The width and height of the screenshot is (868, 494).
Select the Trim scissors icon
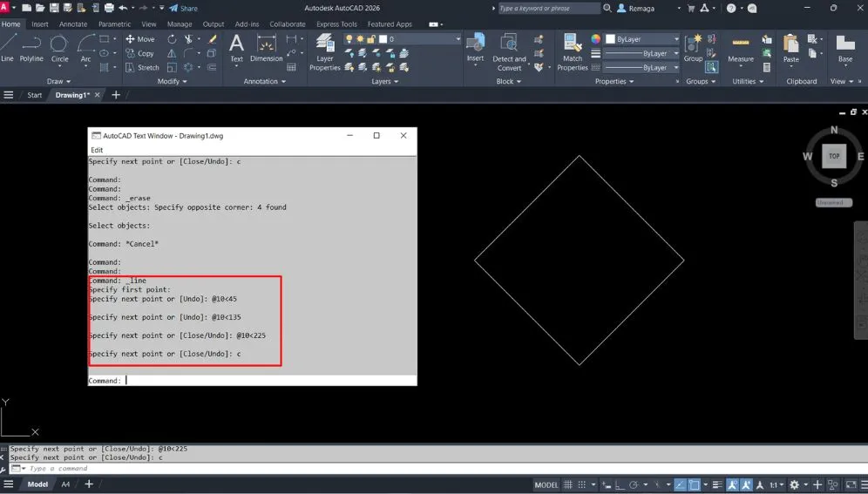[x=189, y=38]
